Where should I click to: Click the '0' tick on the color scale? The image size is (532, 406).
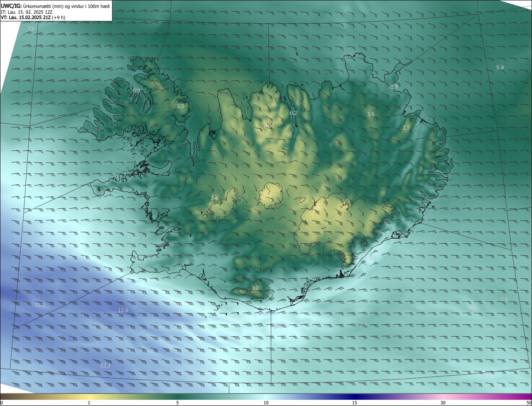point(2,403)
